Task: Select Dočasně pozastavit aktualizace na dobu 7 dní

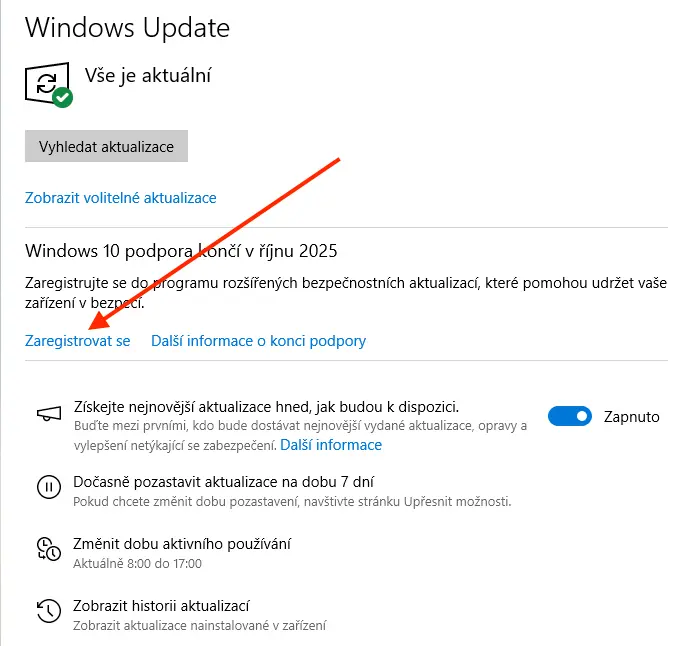Action: coord(225,481)
